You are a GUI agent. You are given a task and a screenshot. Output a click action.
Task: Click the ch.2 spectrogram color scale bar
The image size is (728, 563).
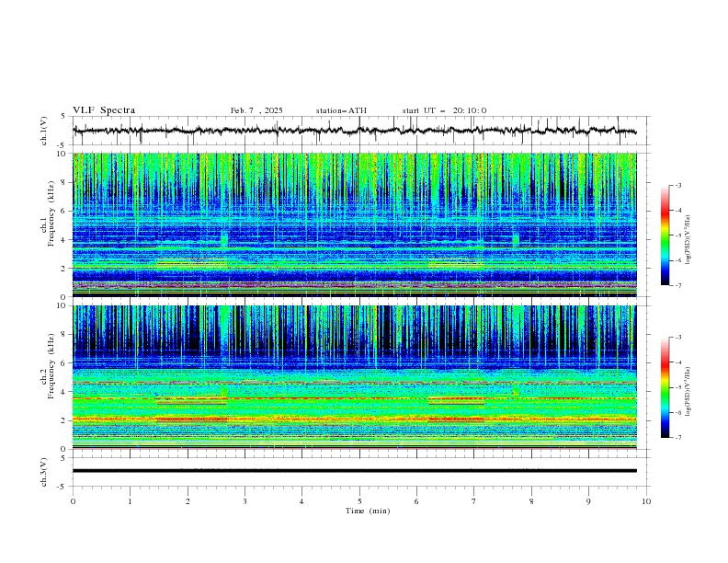(665, 387)
